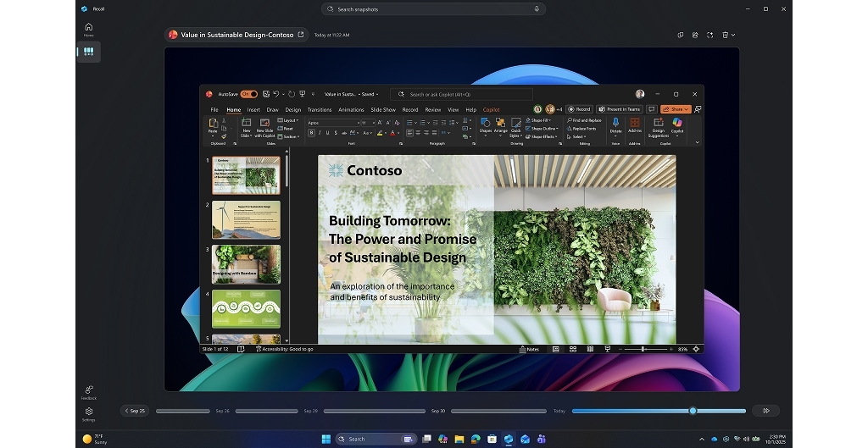The image size is (868, 448).
Task: Click Paste clipboard icon in the ribbon
Action: (x=213, y=124)
